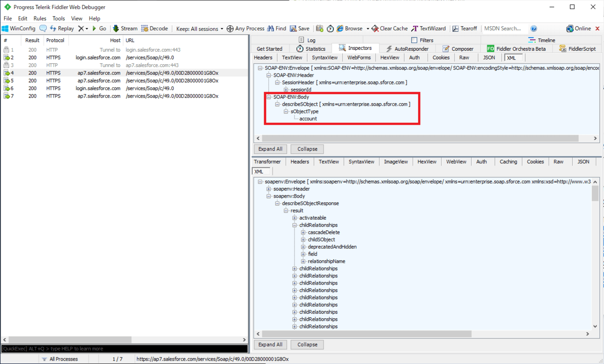
Task: Open the Timeline tab
Action: point(542,40)
